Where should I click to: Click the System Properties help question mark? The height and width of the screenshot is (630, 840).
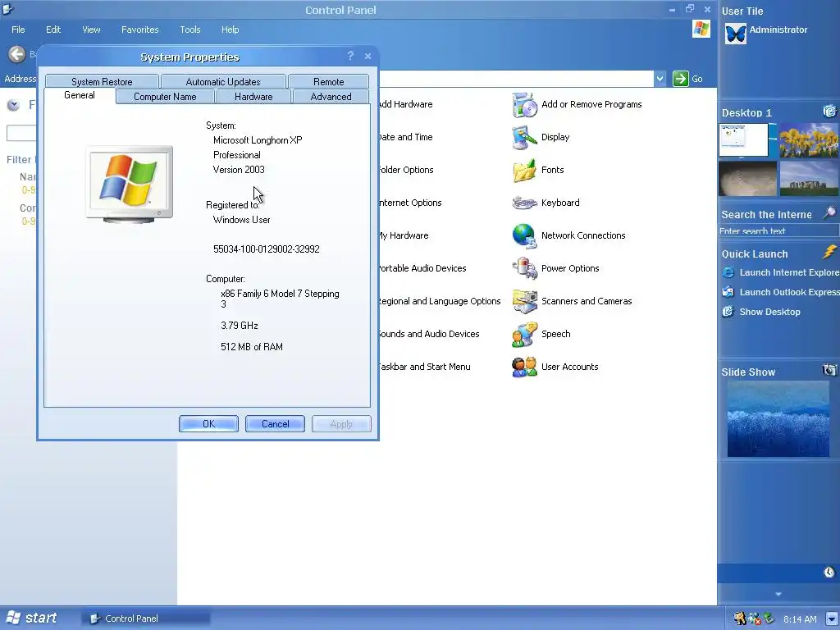point(350,56)
